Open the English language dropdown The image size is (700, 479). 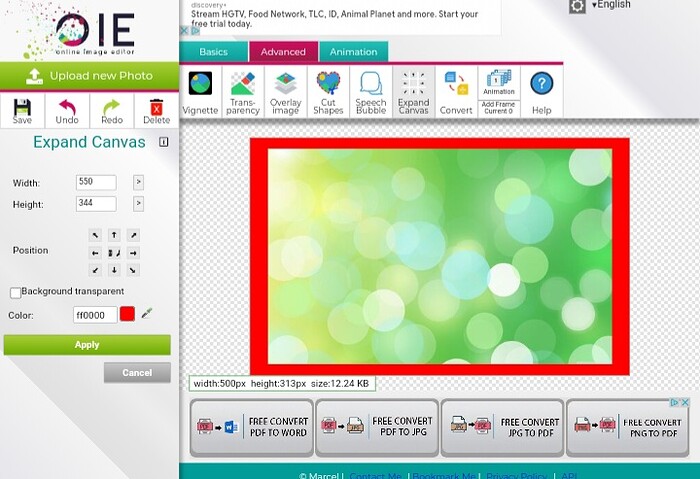click(610, 5)
